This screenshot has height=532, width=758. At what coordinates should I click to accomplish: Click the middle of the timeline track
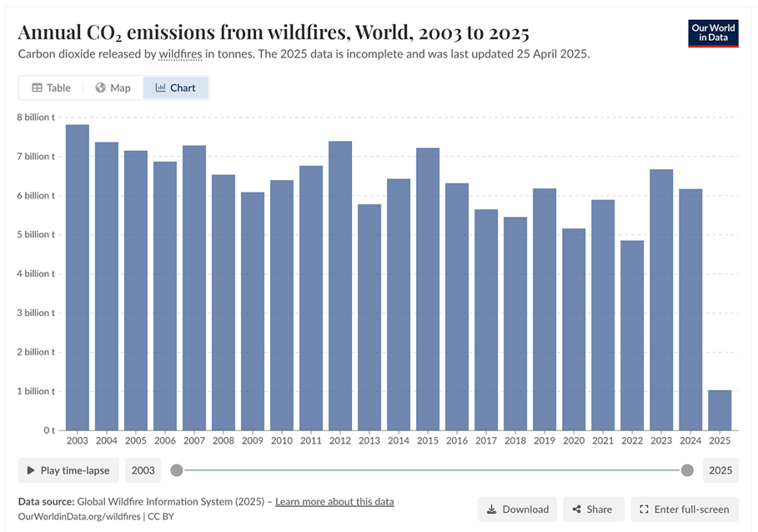(432, 470)
